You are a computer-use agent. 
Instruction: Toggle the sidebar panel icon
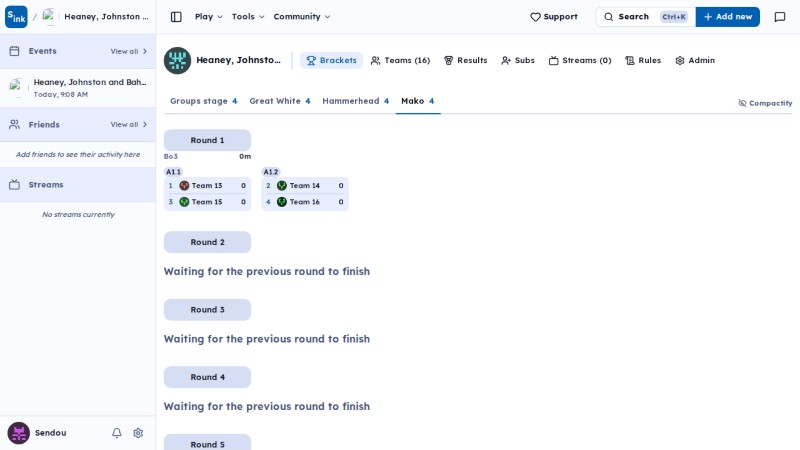coord(176,17)
